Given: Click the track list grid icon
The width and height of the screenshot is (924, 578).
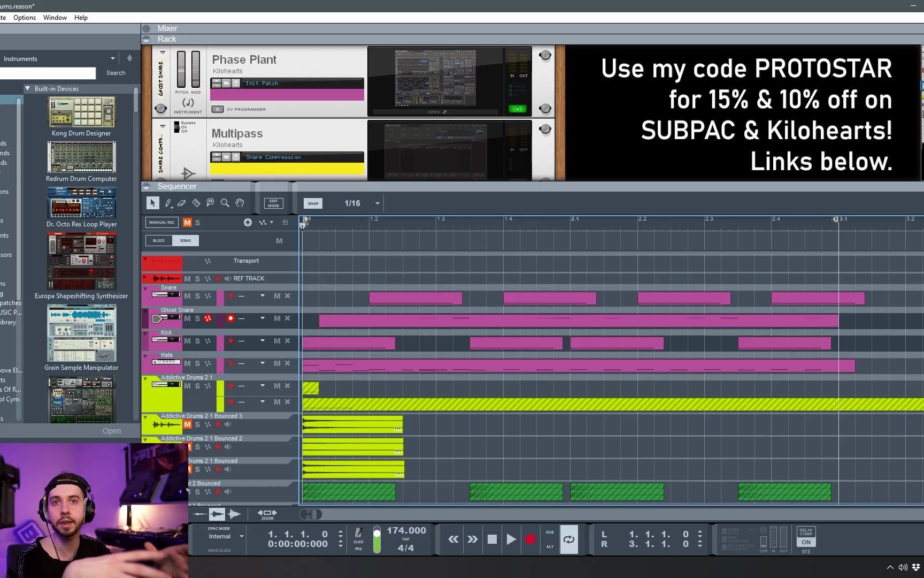Looking at the screenshot, I should 285,222.
